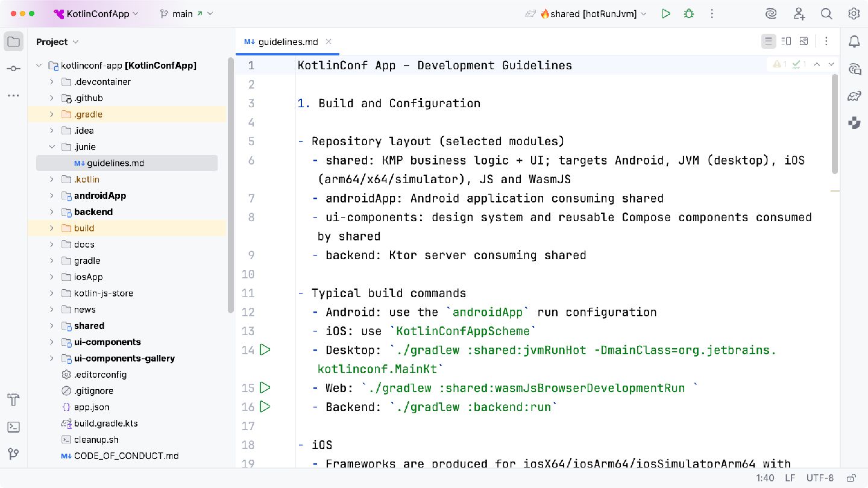Image resolution: width=868 pixels, height=488 pixels.
Task: Open the Git version control tool window
Action: 13,454
